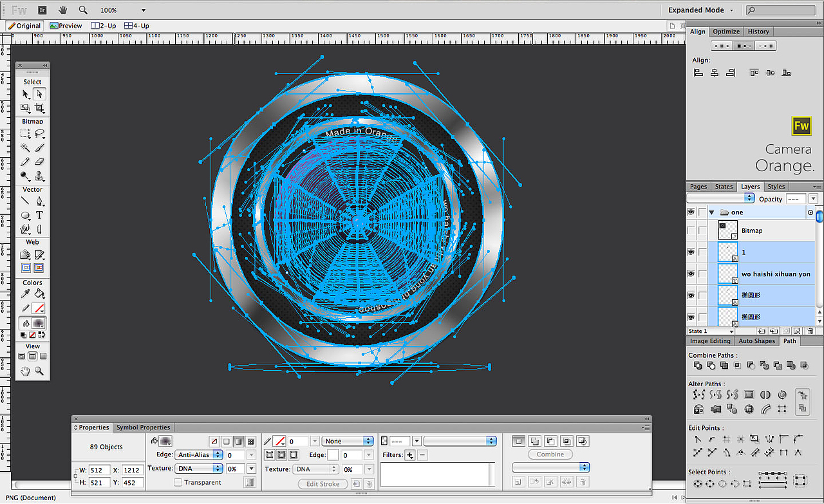This screenshot has width=824, height=504.
Task: Enable the Transparent checkbox
Action: [x=178, y=482]
